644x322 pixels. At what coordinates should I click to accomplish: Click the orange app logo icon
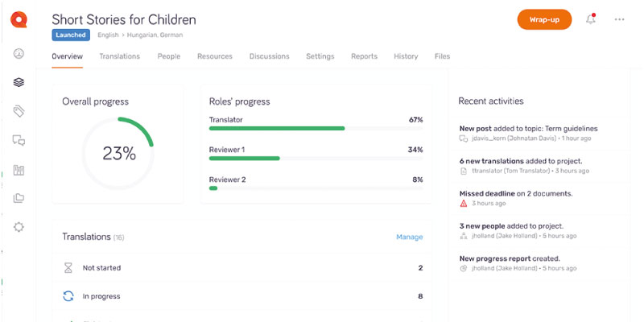click(19, 19)
